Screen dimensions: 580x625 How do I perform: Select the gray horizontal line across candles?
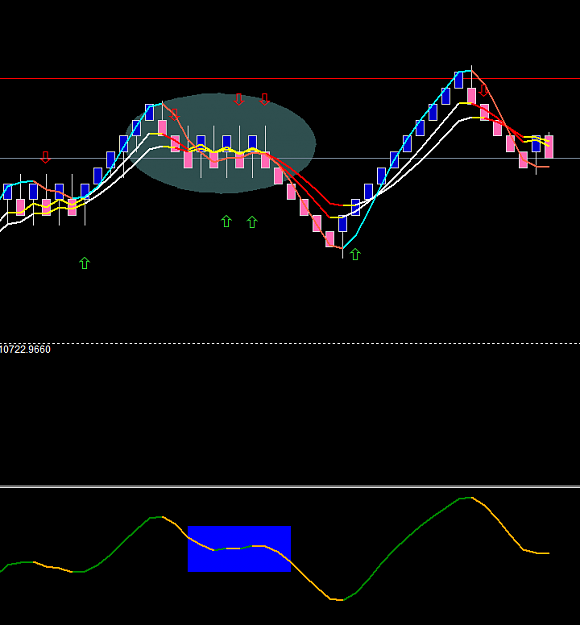[x=290, y=159]
